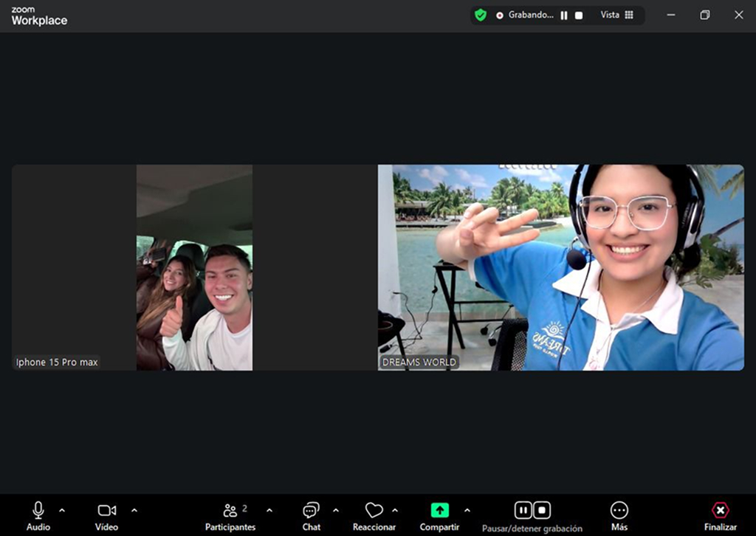Expand the participants options chevron
The width and height of the screenshot is (756, 536).
click(x=269, y=510)
